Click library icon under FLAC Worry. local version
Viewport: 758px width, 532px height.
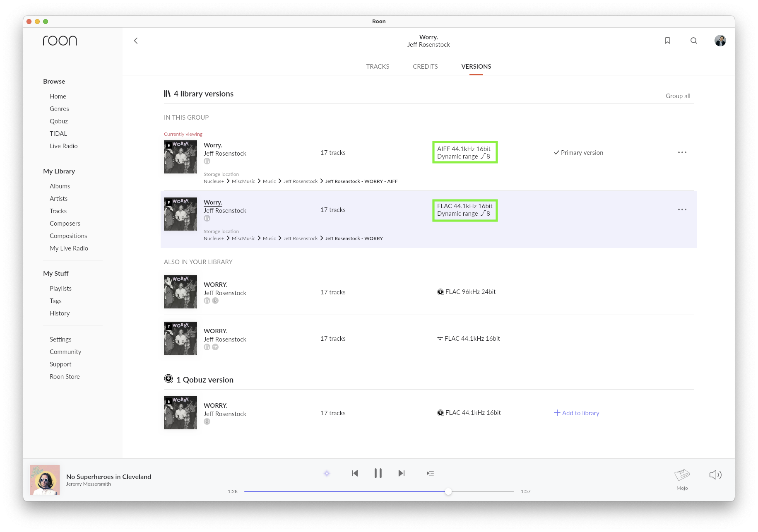(x=207, y=218)
